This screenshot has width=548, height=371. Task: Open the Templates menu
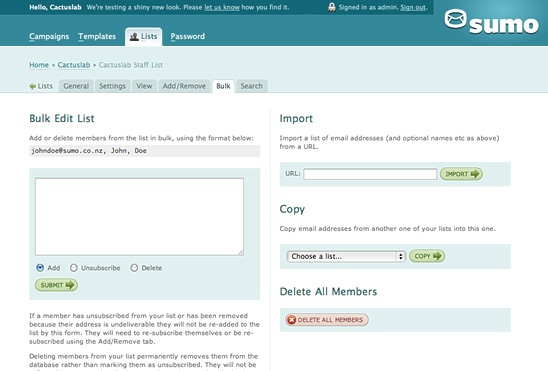click(x=97, y=36)
